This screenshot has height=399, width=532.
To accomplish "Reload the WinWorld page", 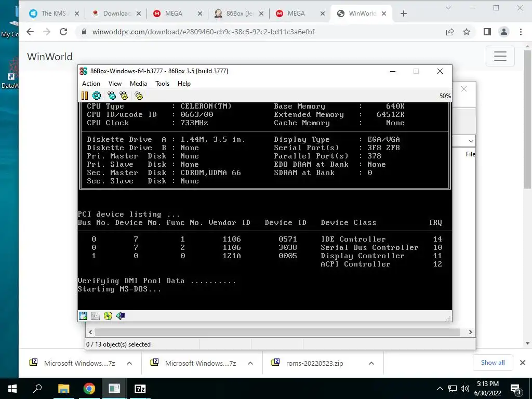I will coord(63,32).
